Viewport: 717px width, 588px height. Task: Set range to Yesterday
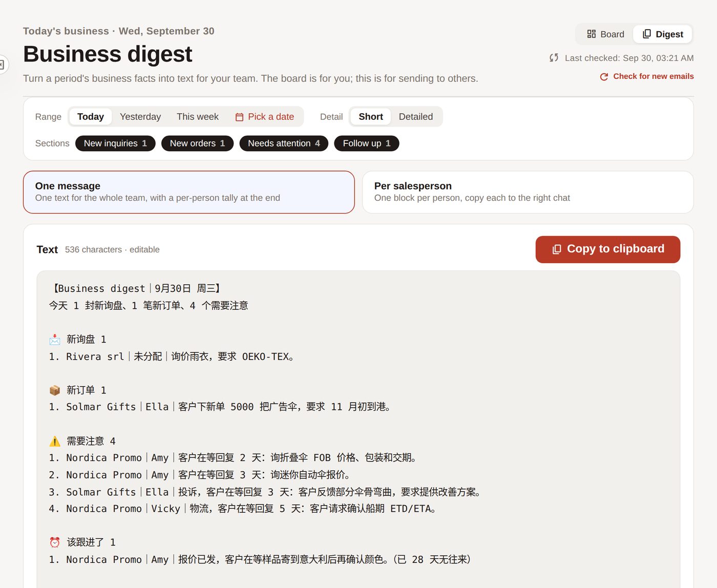[140, 117]
